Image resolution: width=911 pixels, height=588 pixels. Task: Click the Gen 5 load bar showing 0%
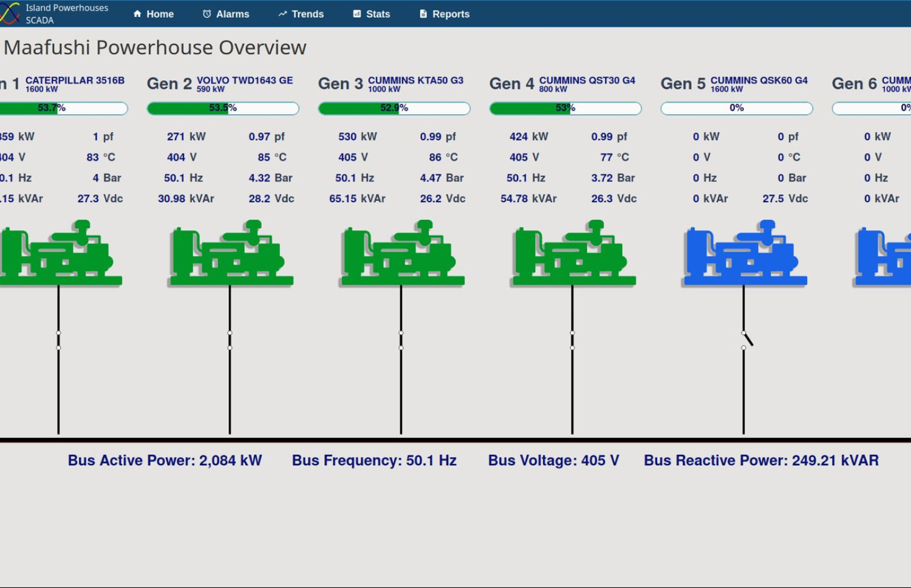coord(737,108)
